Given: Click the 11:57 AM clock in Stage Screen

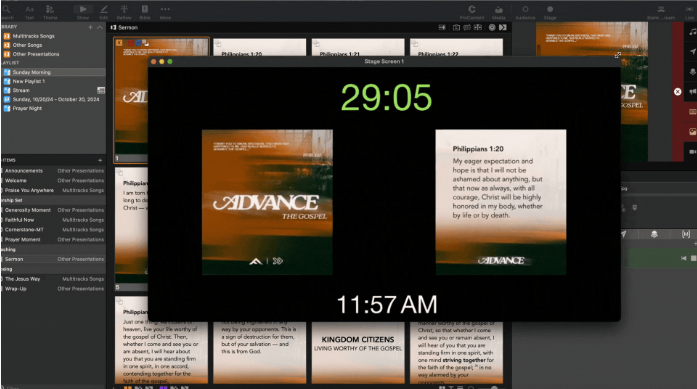Looking at the screenshot, I should tap(387, 305).
